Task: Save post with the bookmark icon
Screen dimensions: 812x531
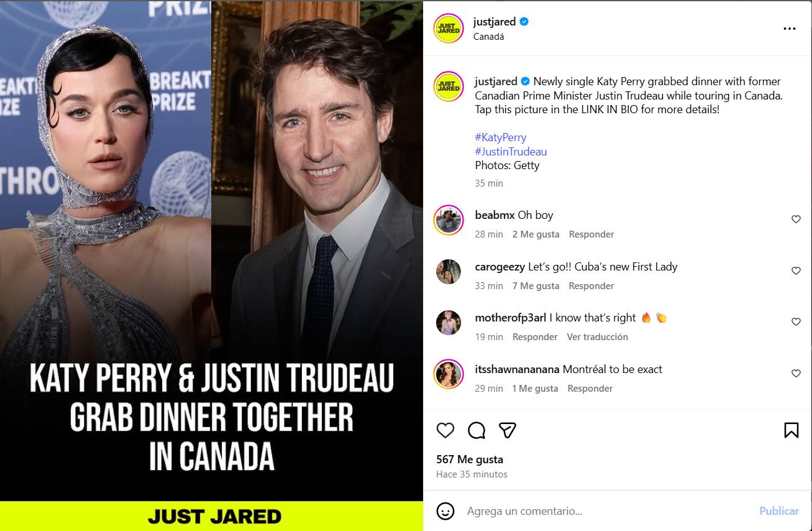Action: pyautogui.click(x=791, y=430)
